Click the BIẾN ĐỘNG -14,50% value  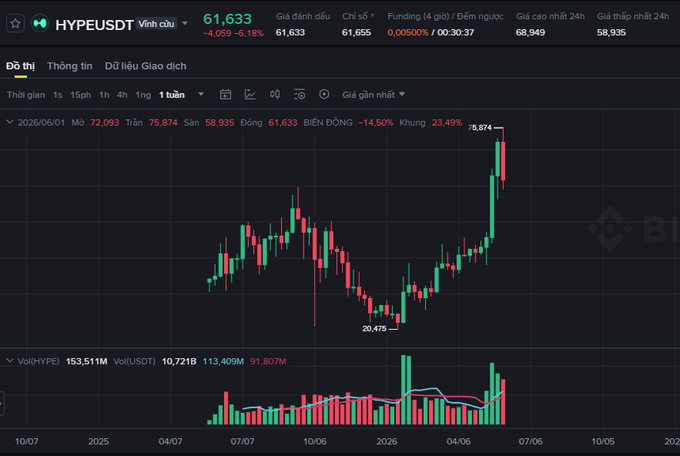click(376, 122)
